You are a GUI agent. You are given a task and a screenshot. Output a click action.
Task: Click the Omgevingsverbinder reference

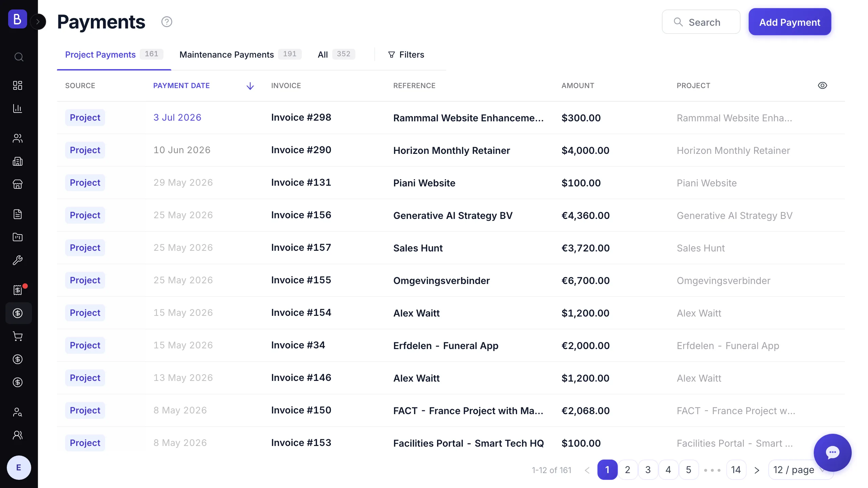[441, 281]
